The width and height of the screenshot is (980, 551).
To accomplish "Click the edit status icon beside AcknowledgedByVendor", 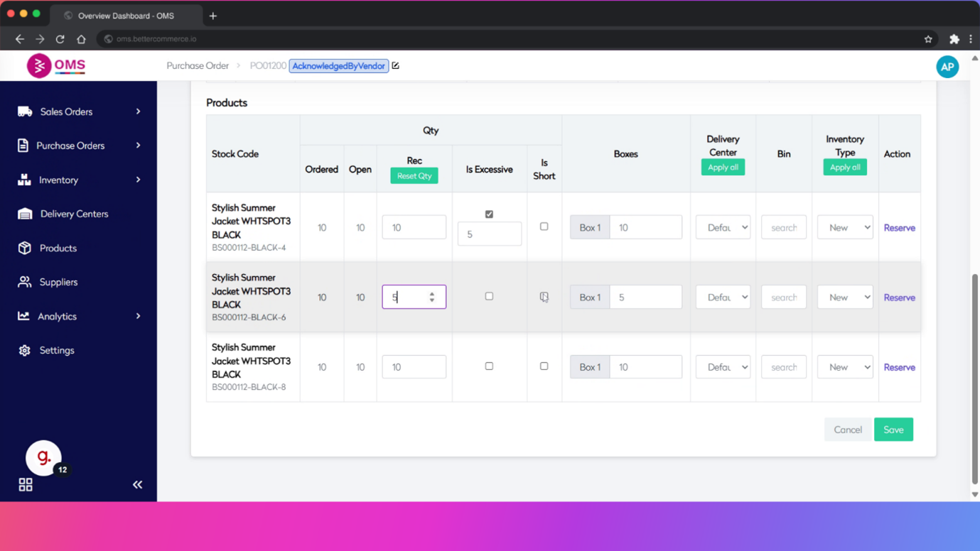I will pyautogui.click(x=396, y=66).
